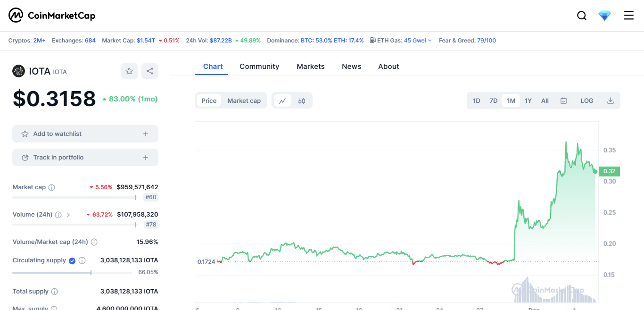Click the blue diamond rewards icon
This screenshot has width=644, height=310.
click(604, 16)
